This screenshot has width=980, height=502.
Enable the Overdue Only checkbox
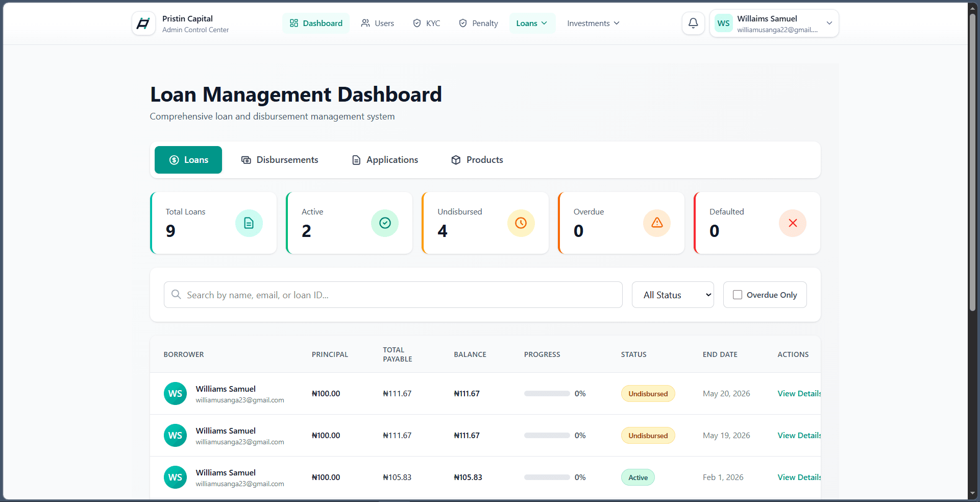pyautogui.click(x=738, y=295)
